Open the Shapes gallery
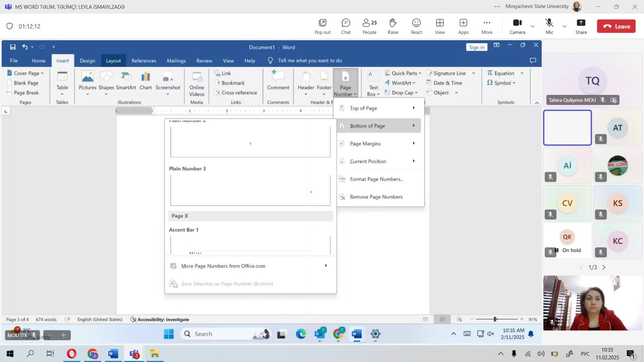 [x=106, y=83]
